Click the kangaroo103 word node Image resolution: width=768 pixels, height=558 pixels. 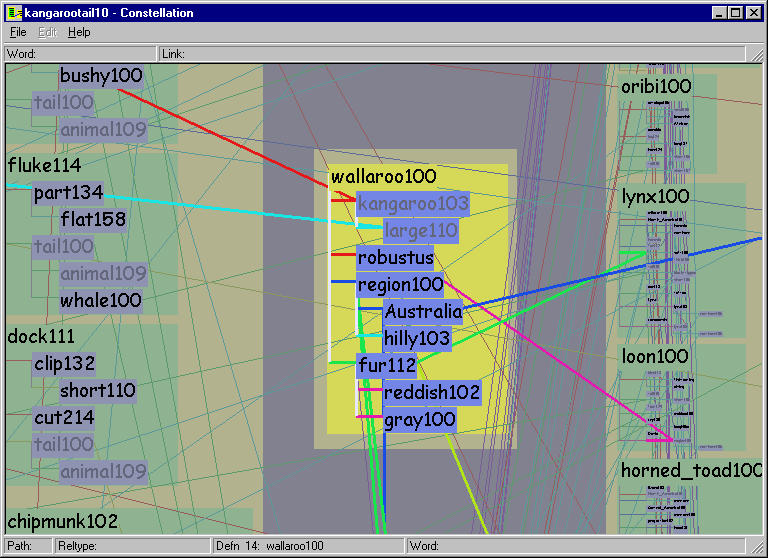(412, 204)
